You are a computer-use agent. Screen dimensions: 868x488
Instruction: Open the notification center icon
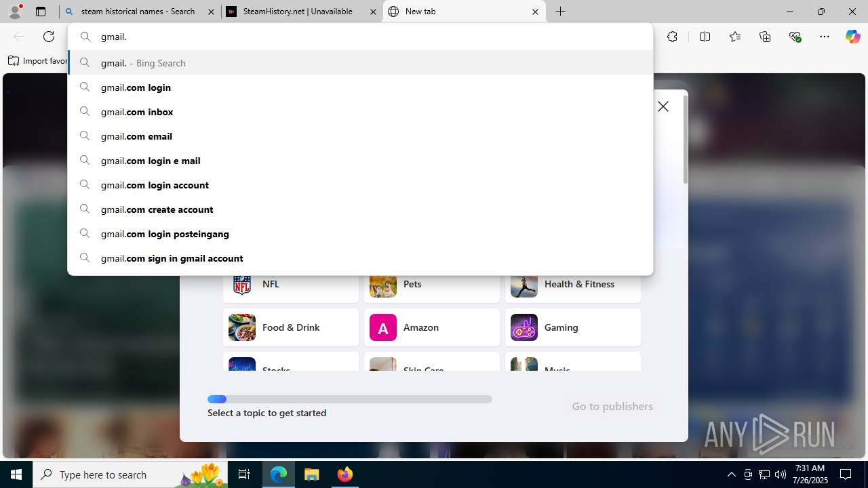coord(846,474)
